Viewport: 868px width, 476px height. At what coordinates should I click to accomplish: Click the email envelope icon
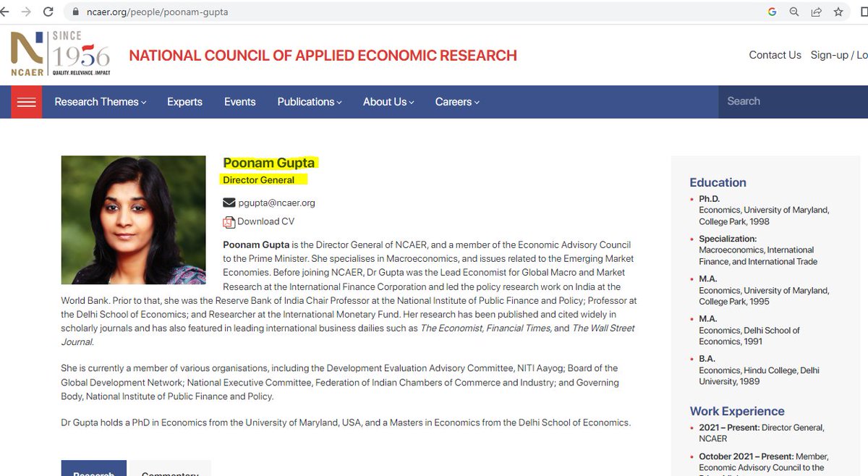coord(229,203)
